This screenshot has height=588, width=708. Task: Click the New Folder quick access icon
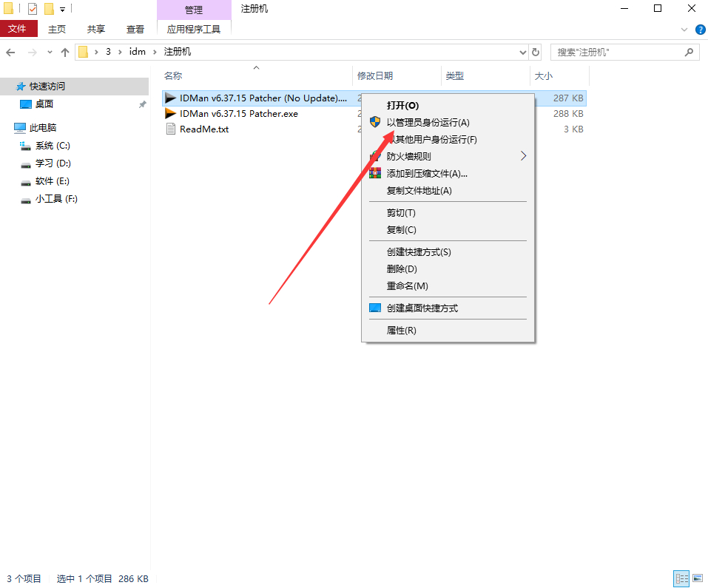pos(50,9)
